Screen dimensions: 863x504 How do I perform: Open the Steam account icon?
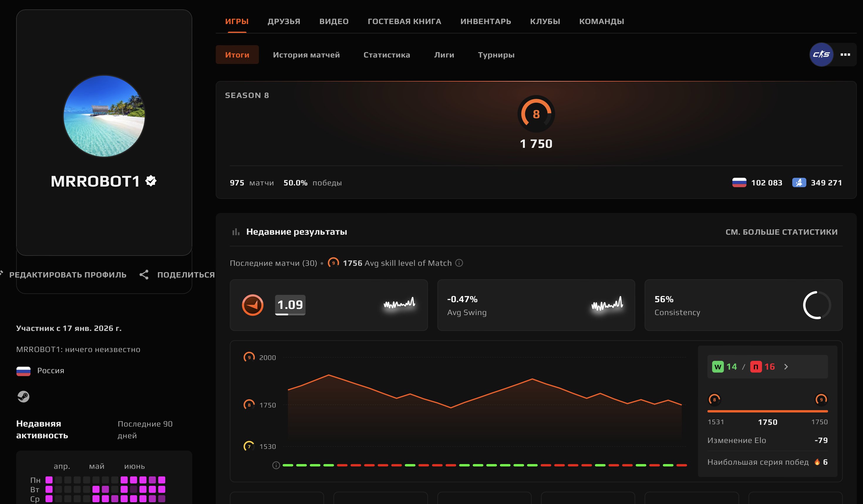[23, 396]
